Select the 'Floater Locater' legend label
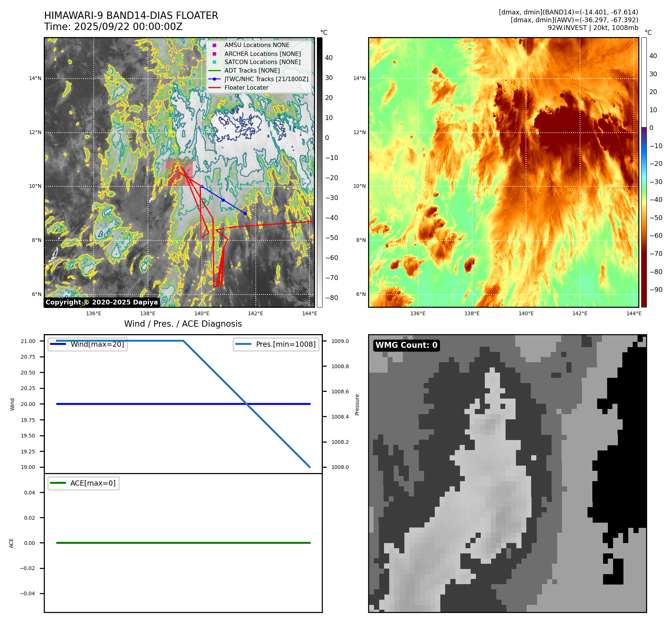 [x=246, y=88]
